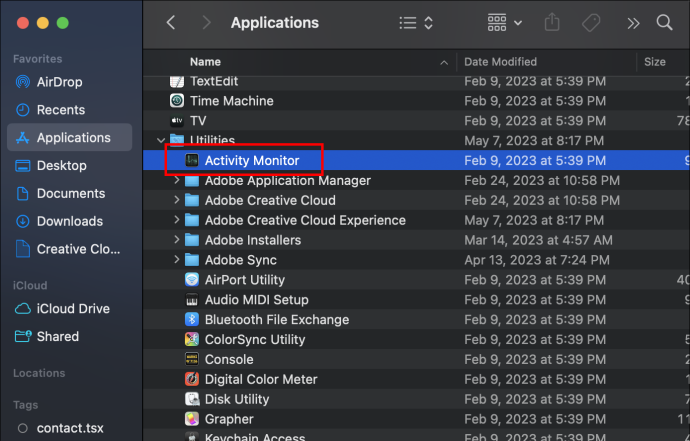Select the Adobe Installers folder name
The width and height of the screenshot is (690, 441).
tap(253, 240)
